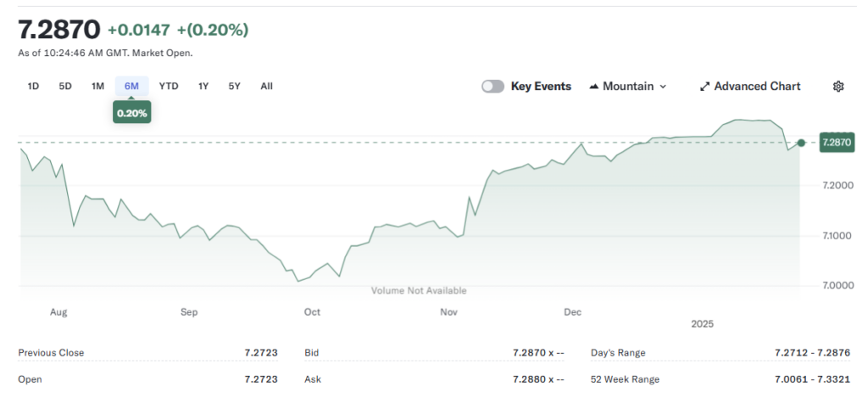Show the 1Y time range
The image size is (868, 398).
coord(203,86)
